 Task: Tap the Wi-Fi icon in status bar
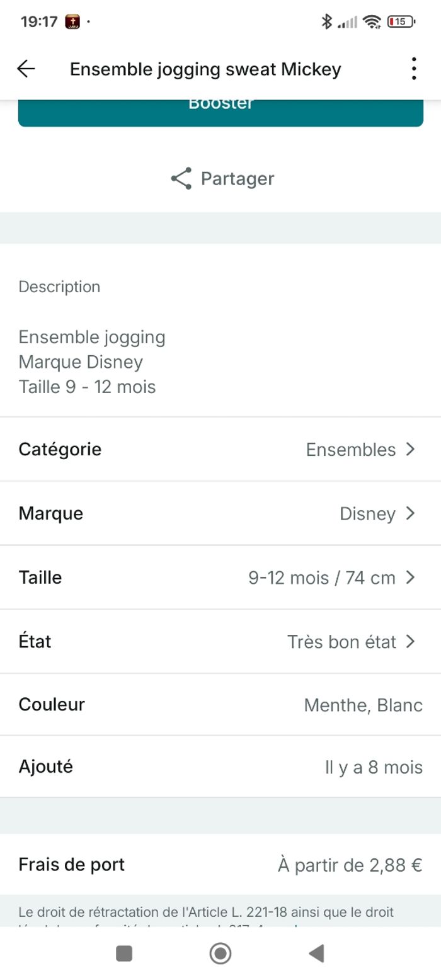(373, 21)
